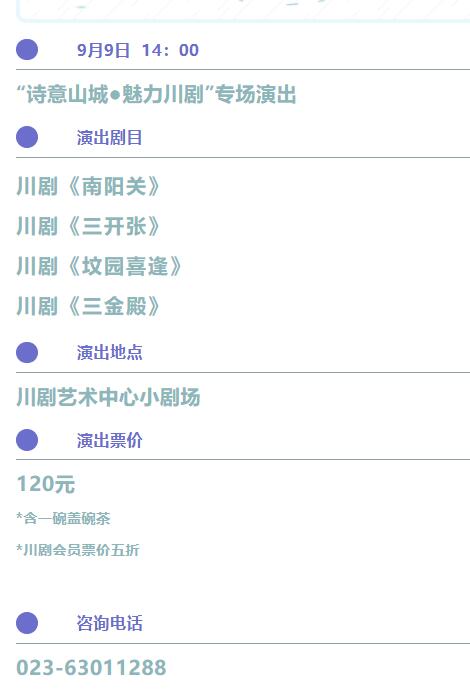The width and height of the screenshot is (470, 691).
Task: Click the 演出票价 section heading
Action: click(109, 440)
